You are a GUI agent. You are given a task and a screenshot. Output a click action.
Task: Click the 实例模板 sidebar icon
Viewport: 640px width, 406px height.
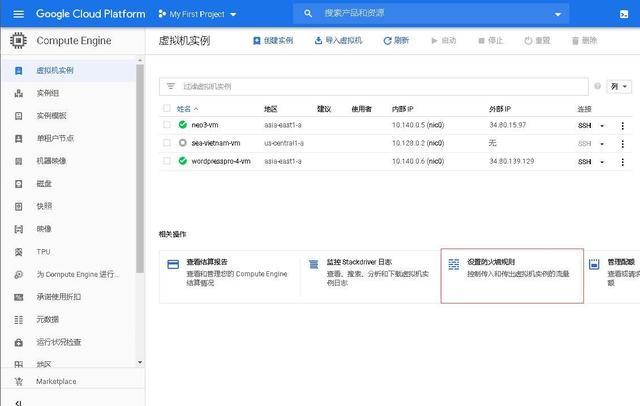coord(18,116)
